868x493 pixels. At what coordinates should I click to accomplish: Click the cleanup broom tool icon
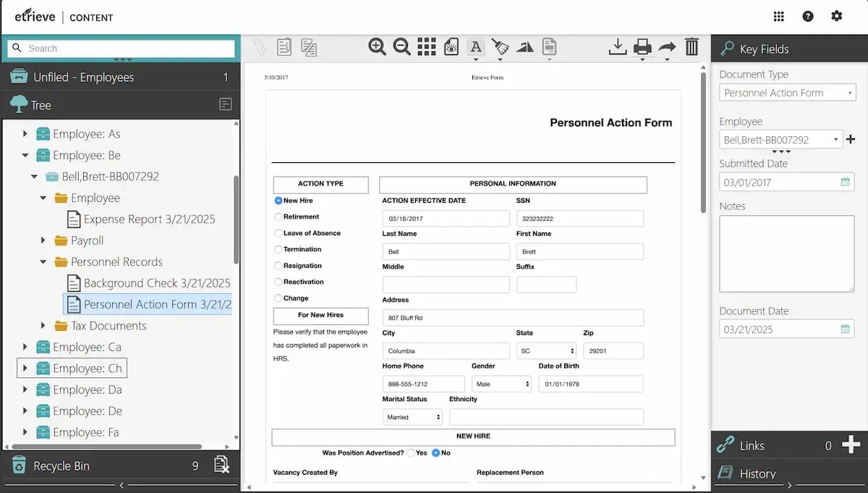[x=500, y=48]
